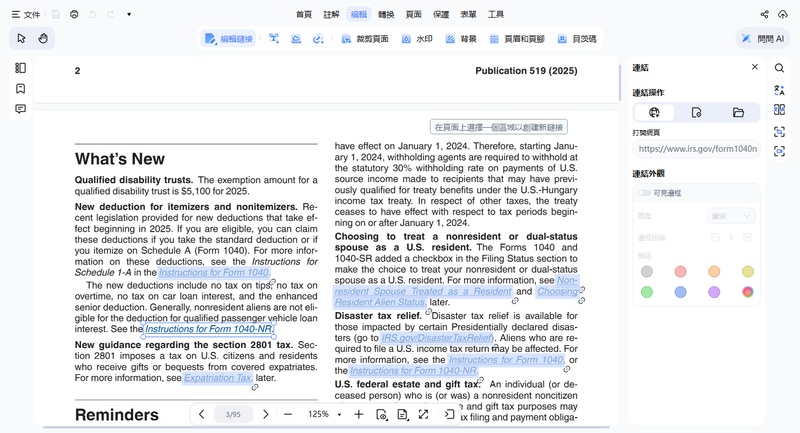Open the border style dropdown
Image resolution: width=800 pixels, height=433 pixels.
(731, 216)
